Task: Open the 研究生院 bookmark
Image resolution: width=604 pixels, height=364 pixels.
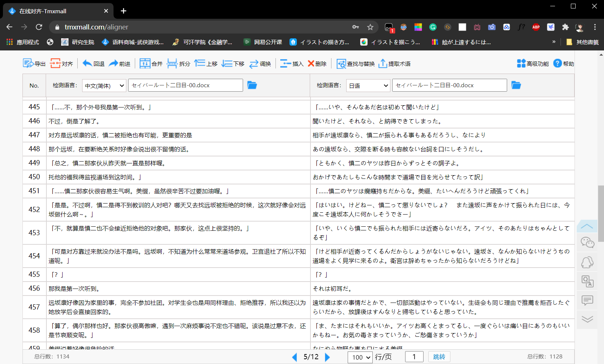Action: [78, 42]
